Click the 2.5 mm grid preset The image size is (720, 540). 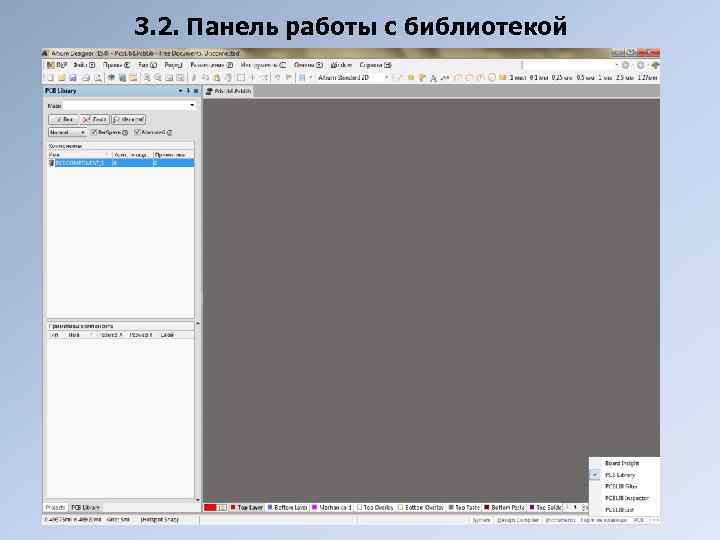624,78
